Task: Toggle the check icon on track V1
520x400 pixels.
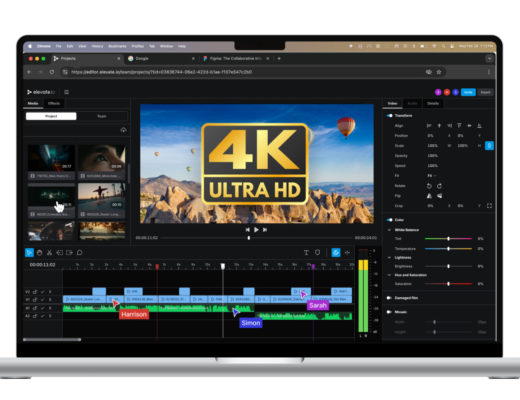Action: point(43,300)
